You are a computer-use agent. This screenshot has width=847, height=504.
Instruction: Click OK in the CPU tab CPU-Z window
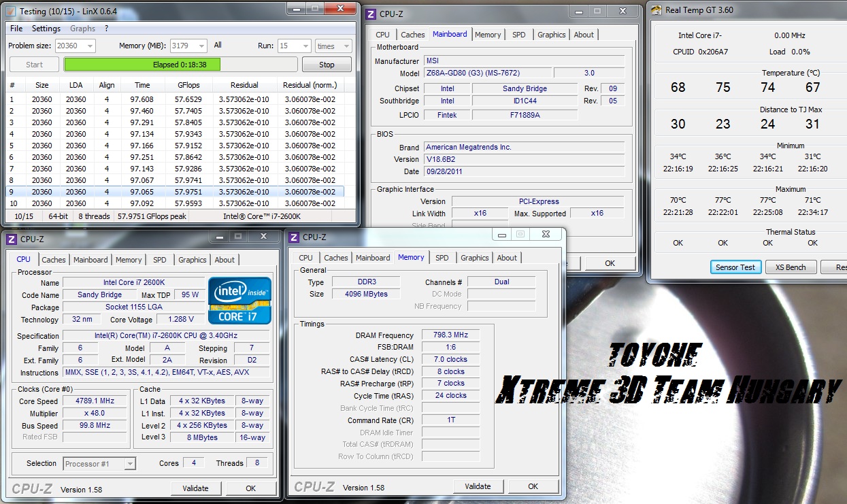[x=251, y=488]
